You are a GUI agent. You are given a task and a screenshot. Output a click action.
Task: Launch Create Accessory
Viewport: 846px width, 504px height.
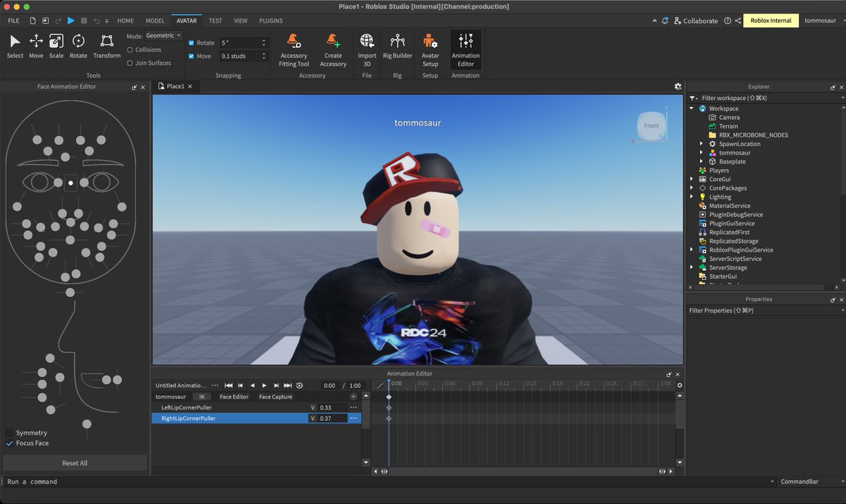333,50
